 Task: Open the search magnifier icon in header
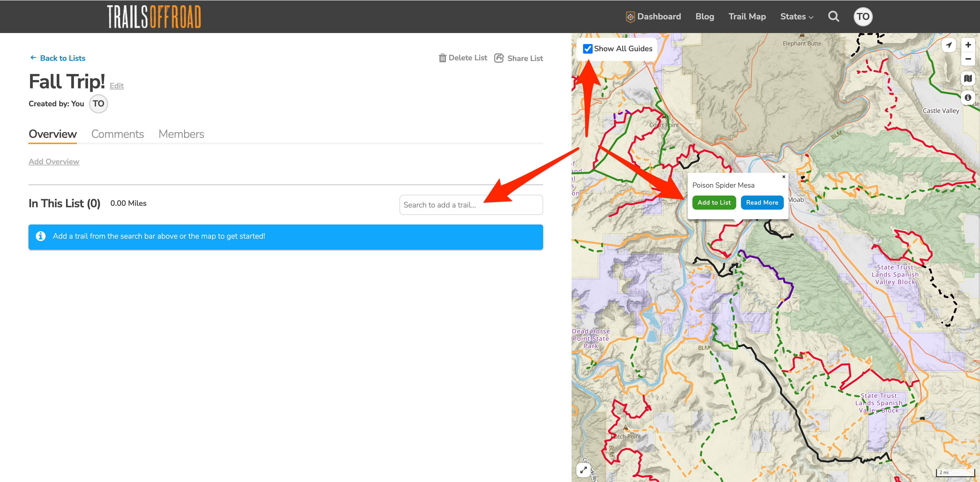pos(834,16)
